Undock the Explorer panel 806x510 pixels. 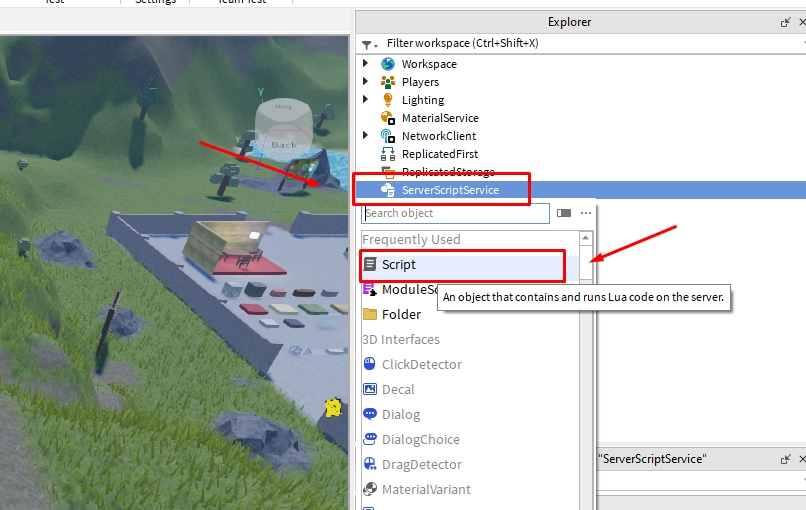click(785, 22)
